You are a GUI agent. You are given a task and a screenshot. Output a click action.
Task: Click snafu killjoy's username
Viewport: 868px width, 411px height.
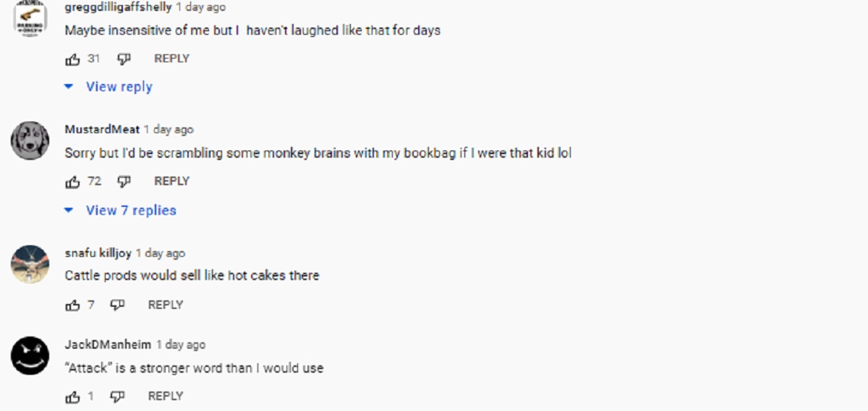click(98, 253)
